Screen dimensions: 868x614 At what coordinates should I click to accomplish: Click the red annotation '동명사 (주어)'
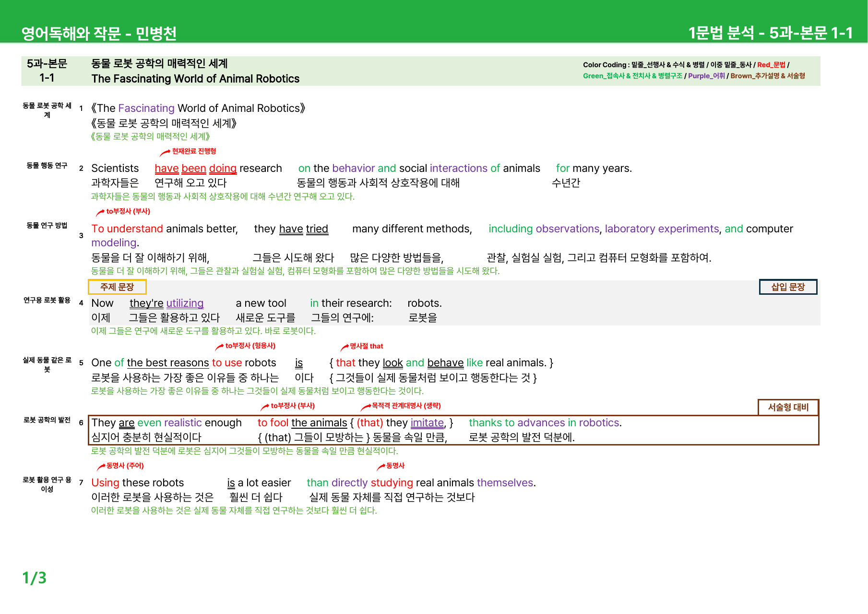coord(125,466)
